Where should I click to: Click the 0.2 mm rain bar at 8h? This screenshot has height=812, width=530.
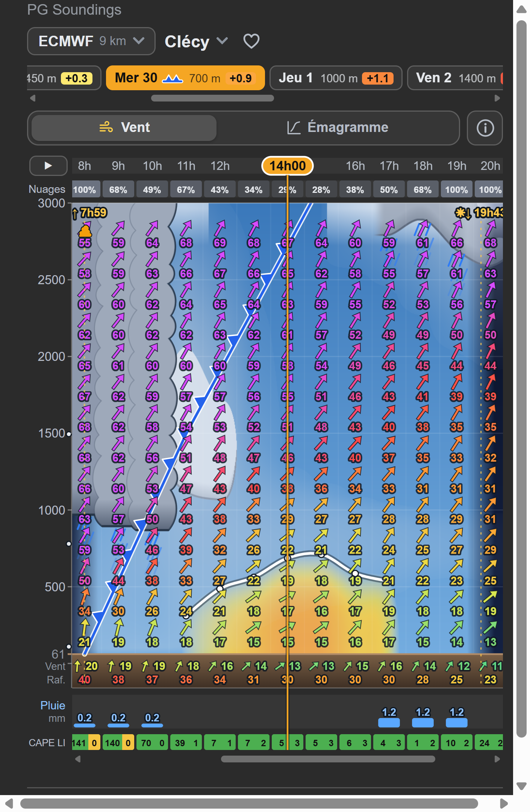(x=85, y=725)
